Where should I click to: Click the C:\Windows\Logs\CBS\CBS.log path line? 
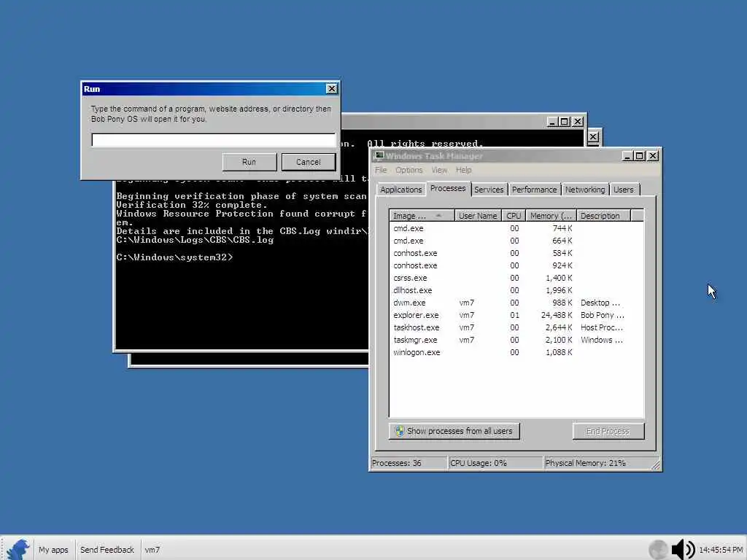point(195,239)
